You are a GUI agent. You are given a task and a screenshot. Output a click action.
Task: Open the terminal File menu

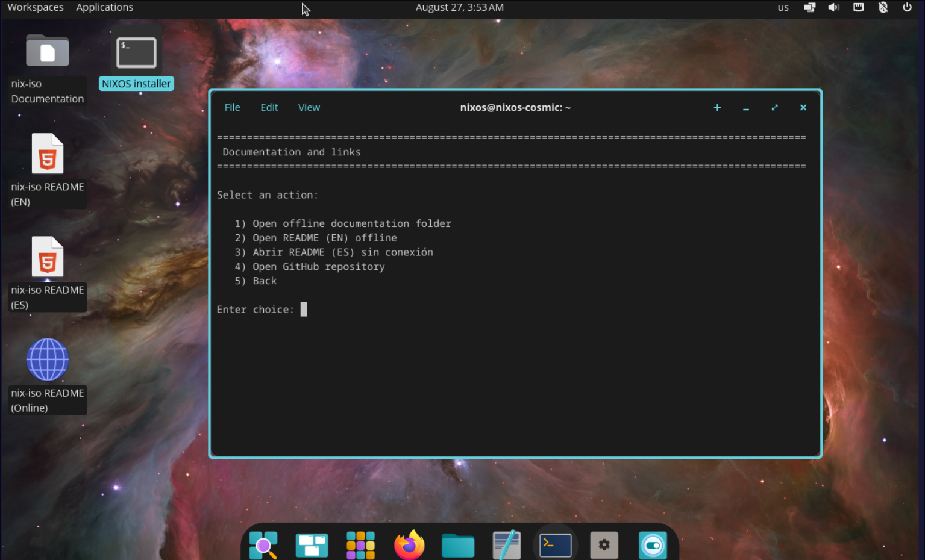(x=232, y=107)
